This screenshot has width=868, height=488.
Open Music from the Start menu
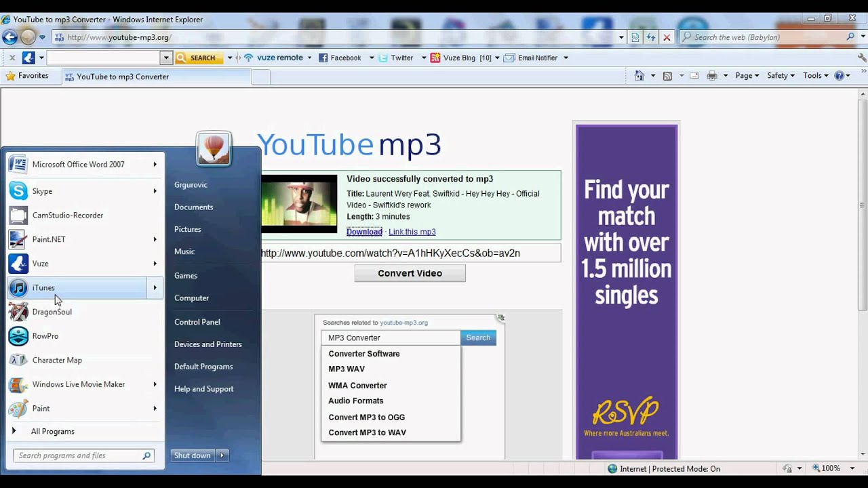click(184, 251)
